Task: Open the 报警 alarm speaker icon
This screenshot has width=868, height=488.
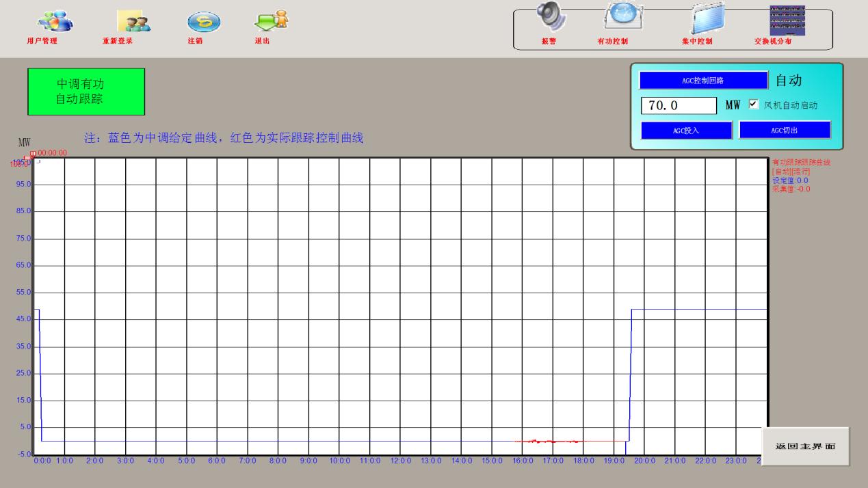Action: [551, 18]
